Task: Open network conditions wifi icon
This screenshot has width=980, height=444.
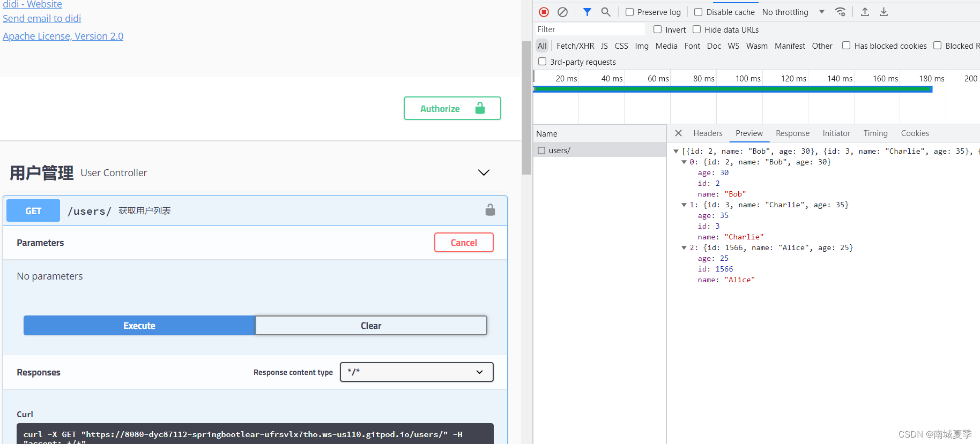Action: tap(841, 12)
